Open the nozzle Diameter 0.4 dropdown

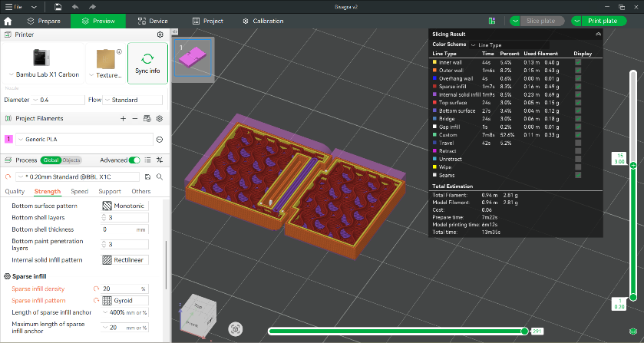point(58,100)
